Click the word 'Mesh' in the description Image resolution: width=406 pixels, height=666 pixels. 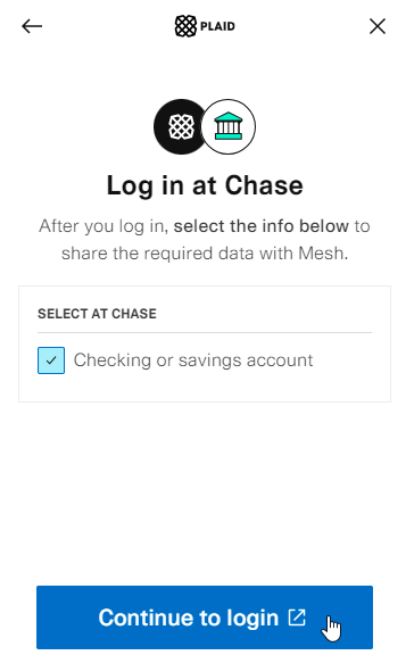tap(321, 253)
